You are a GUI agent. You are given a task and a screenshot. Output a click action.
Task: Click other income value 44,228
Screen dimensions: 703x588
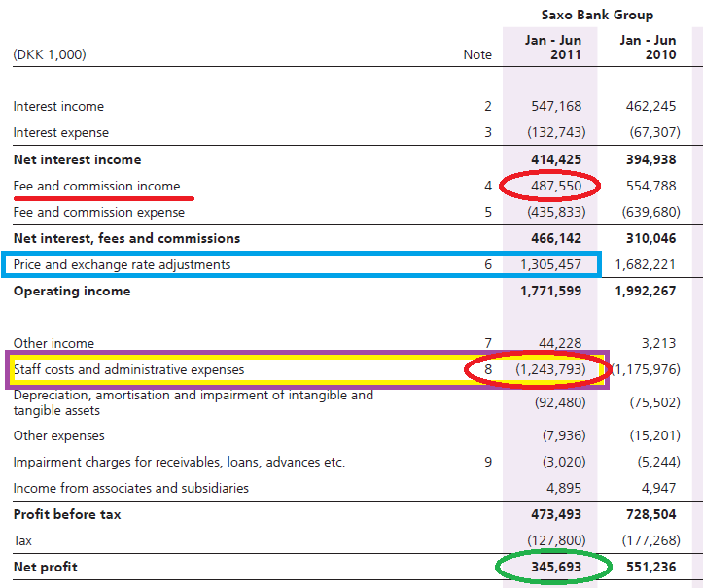tap(560, 343)
